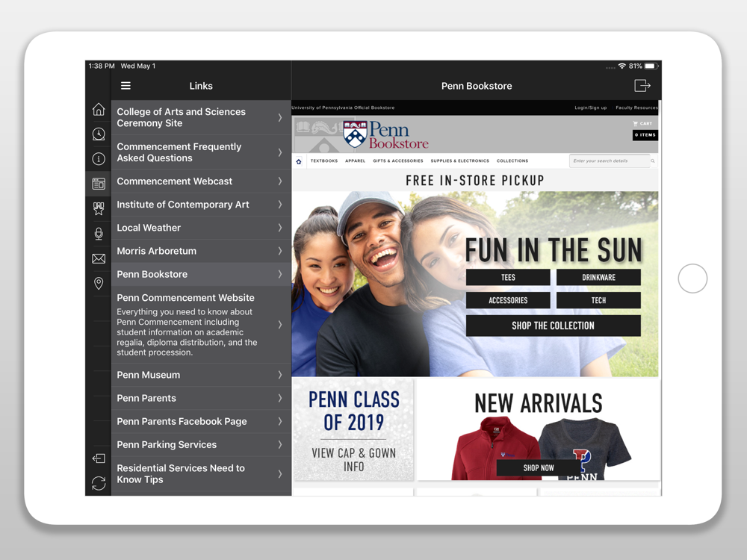This screenshot has height=560, width=747.
Task: Click the bookstore home icon in nav
Action: coord(299,161)
